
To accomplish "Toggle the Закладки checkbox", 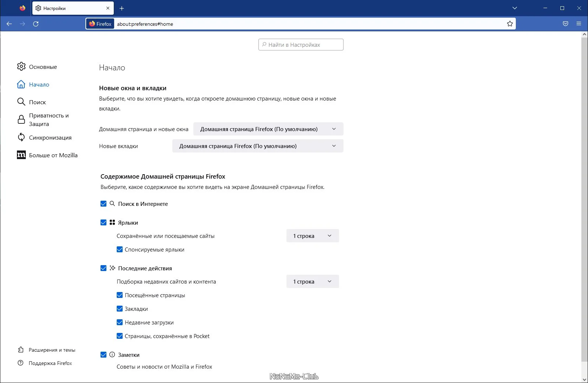I will (120, 309).
